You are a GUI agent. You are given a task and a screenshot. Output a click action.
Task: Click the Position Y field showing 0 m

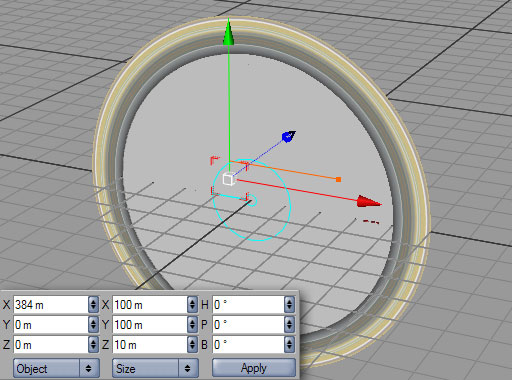point(51,324)
